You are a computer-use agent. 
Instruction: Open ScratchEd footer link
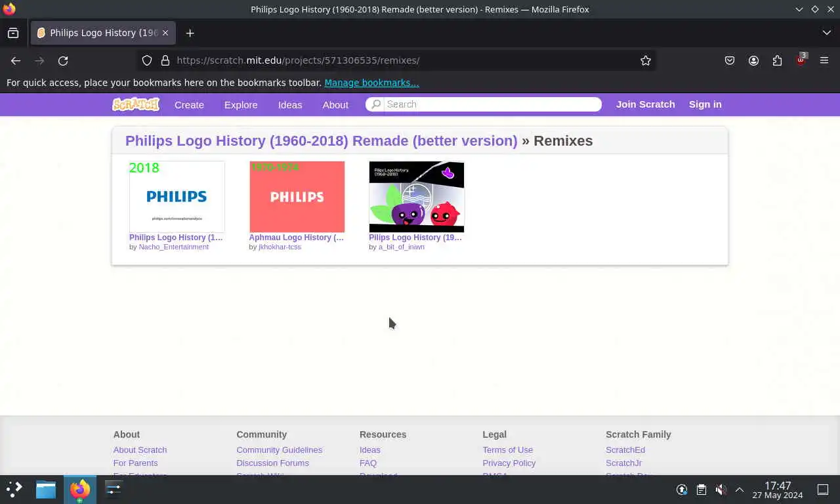[625, 450]
